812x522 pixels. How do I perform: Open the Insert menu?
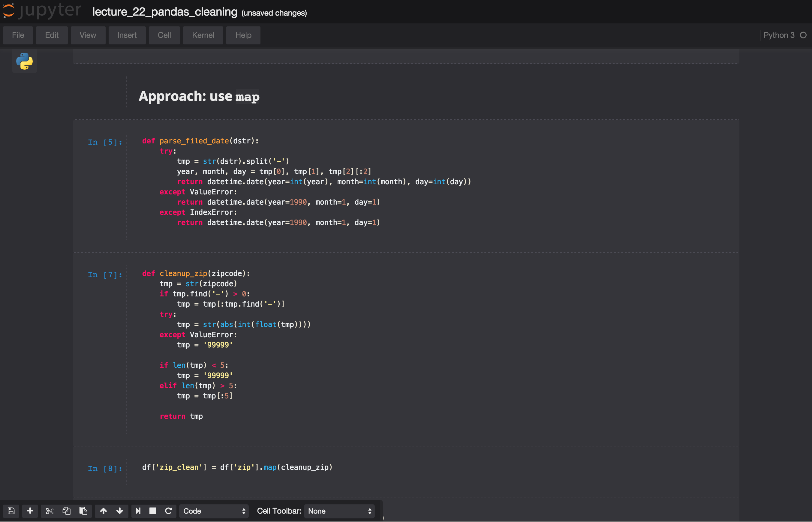pos(127,35)
